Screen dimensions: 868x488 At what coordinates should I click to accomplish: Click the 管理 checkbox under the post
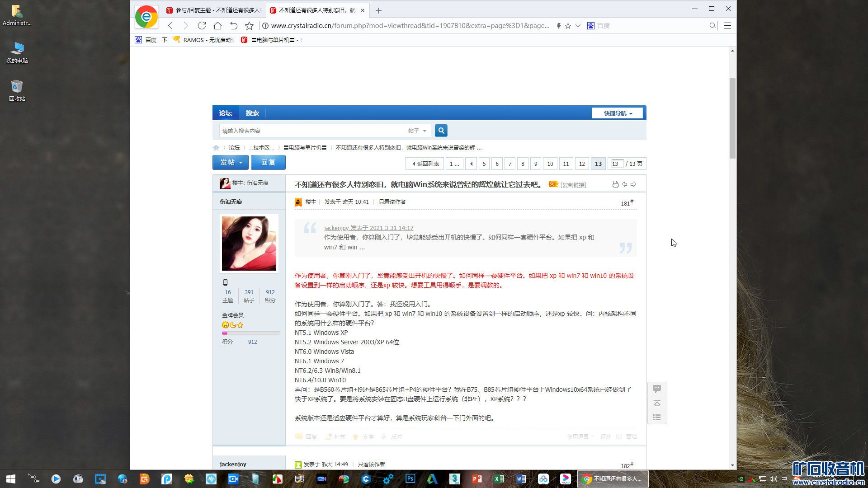(x=619, y=436)
